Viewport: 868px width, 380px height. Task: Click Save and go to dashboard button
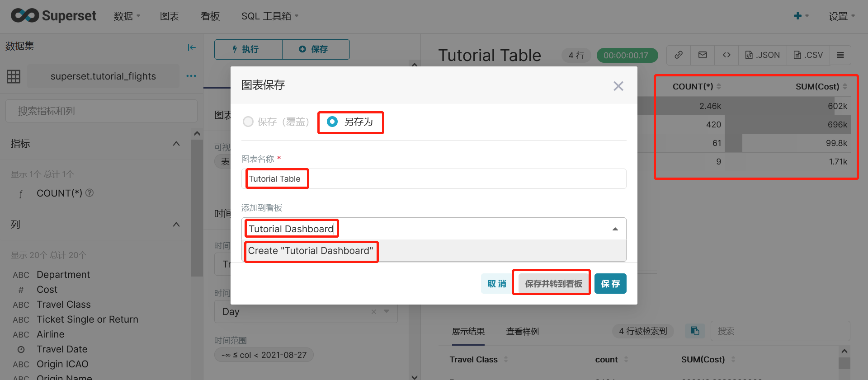click(553, 284)
